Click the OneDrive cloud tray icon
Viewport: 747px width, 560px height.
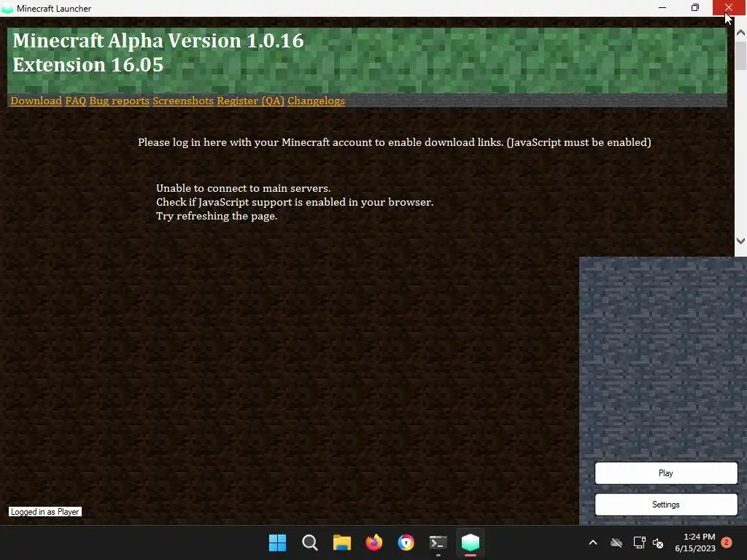(616, 542)
